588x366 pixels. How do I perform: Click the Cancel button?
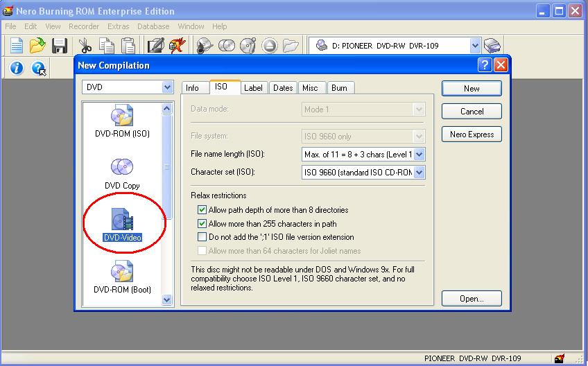tap(472, 112)
